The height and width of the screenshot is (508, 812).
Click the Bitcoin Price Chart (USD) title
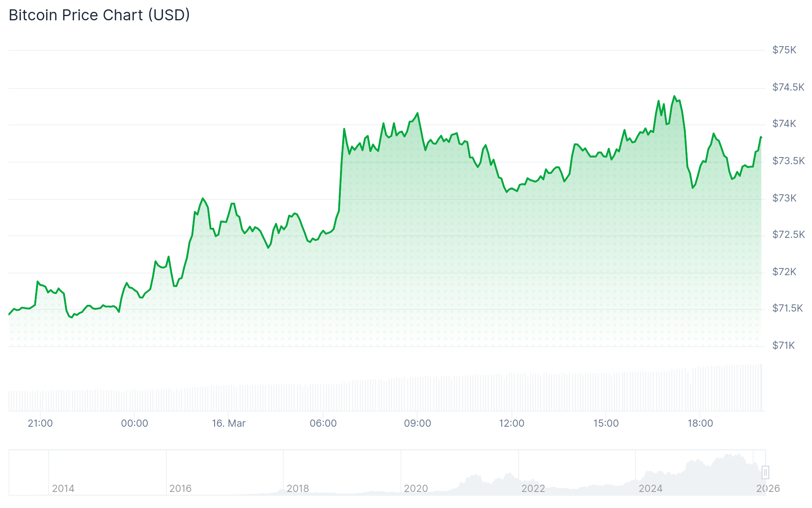[99, 15]
